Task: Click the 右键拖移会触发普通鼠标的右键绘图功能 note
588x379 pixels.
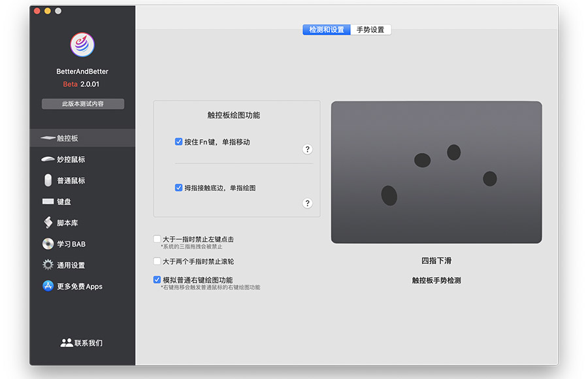Action: click(210, 288)
